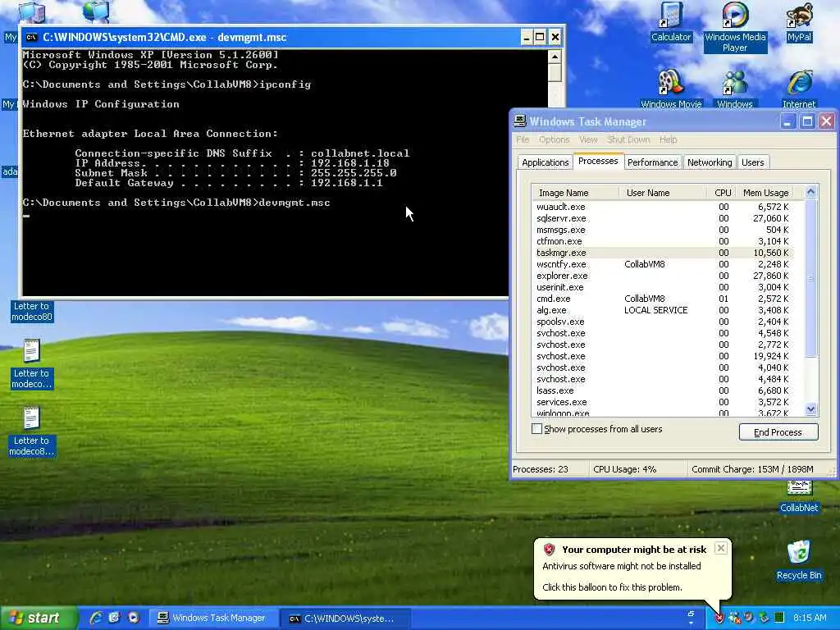Click security shield icon in warning balloon
Viewport: 840px width, 630px height.
click(549, 549)
